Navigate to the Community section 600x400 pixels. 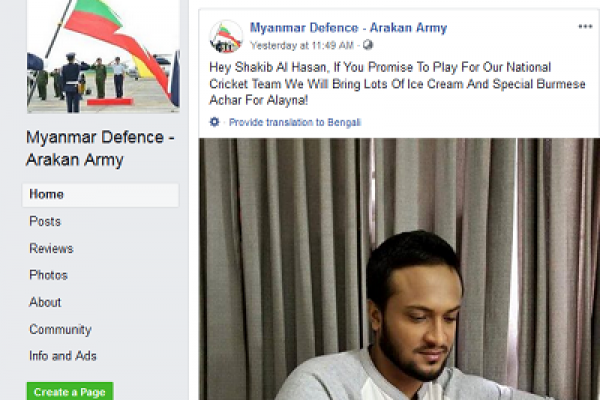pyautogui.click(x=60, y=330)
